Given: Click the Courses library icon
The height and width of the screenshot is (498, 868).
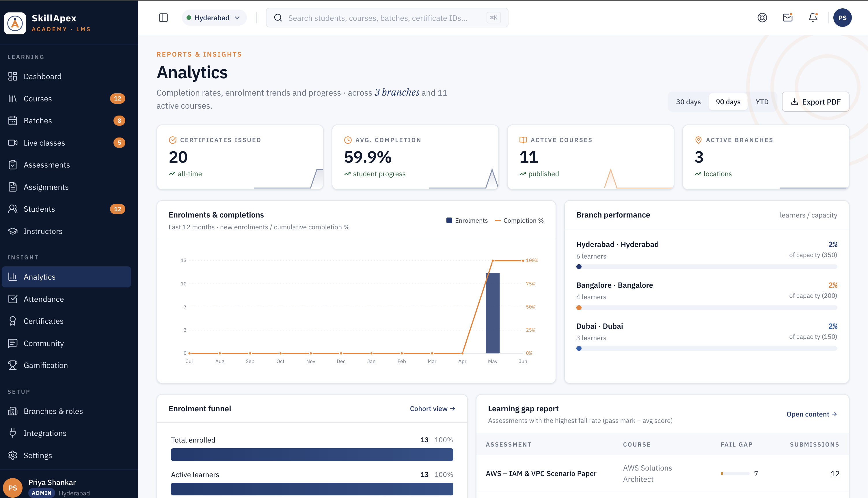Looking at the screenshot, I should click(13, 99).
